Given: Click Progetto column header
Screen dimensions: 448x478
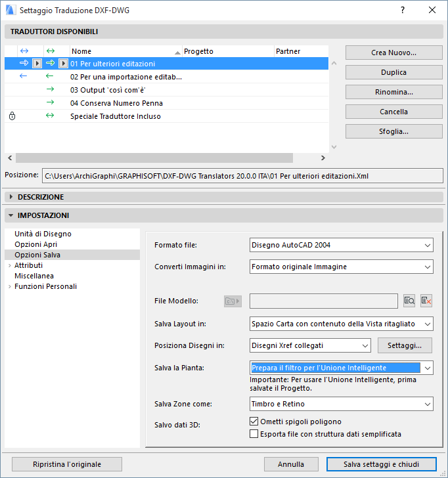Looking at the screenshot, I should tap(228, 51).
